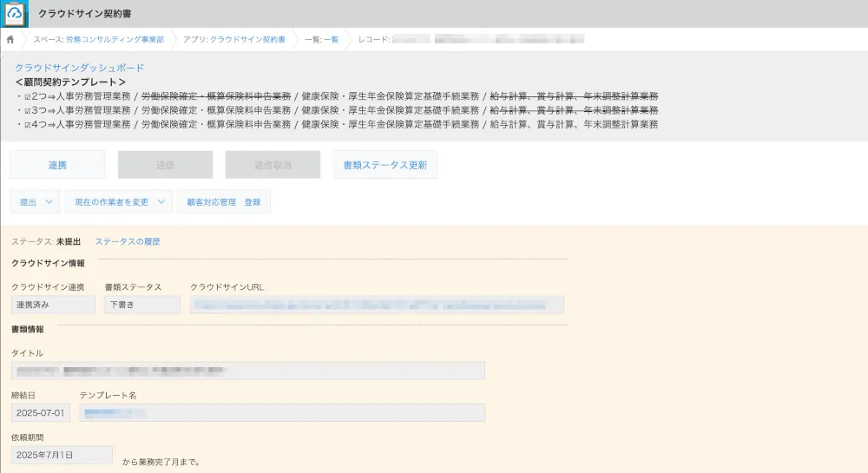Open the クラウドサインダッシュボード link
Image resolution: width=868 pixels, height=473 pixels.
(x=79, y=68)
